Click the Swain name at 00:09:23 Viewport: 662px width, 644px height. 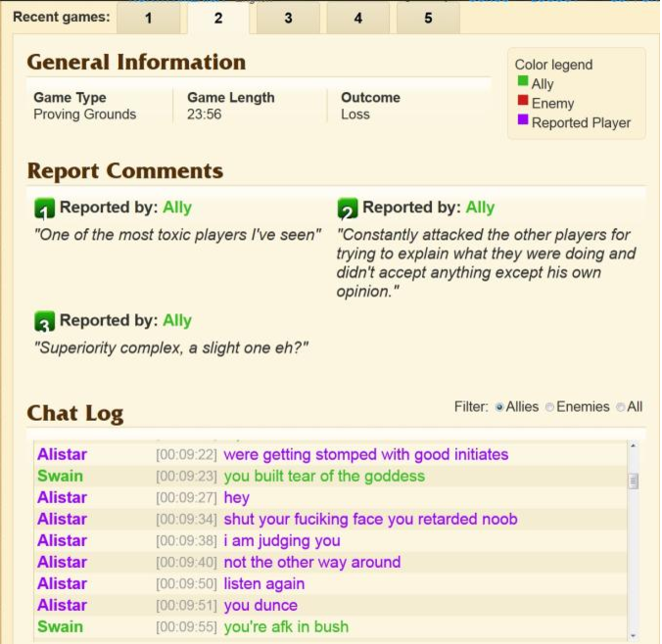click(x=60, y=476)
